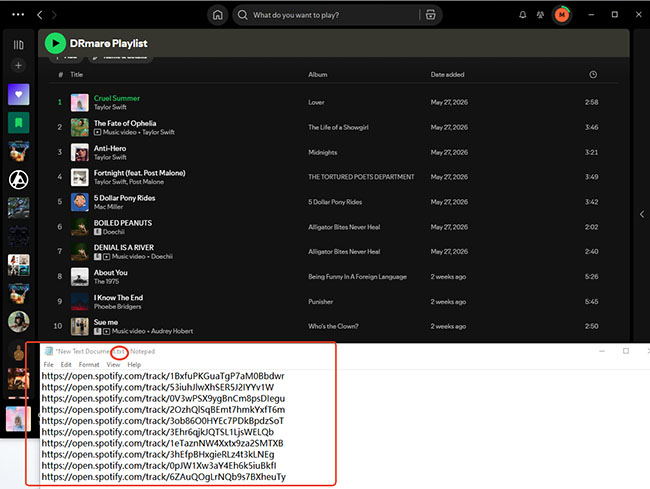Click the About You album cover thumbnail
Screen dimensions: 650x489
(80, 276)
